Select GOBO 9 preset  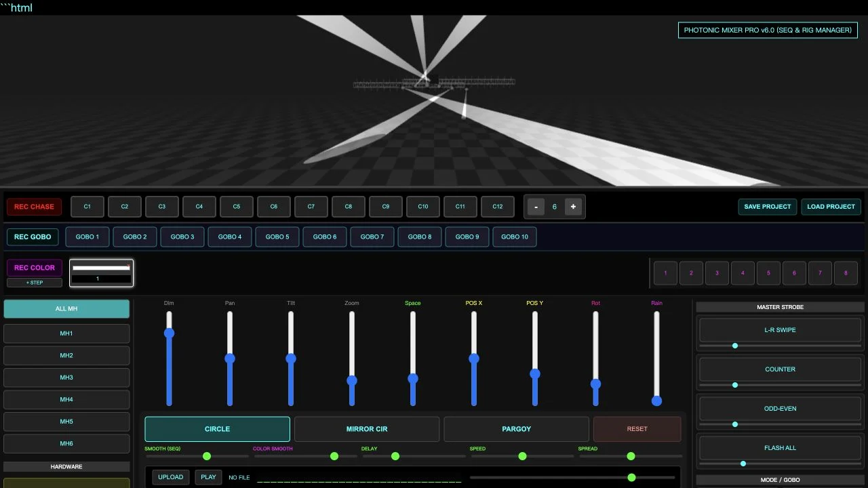coord(467,237)
